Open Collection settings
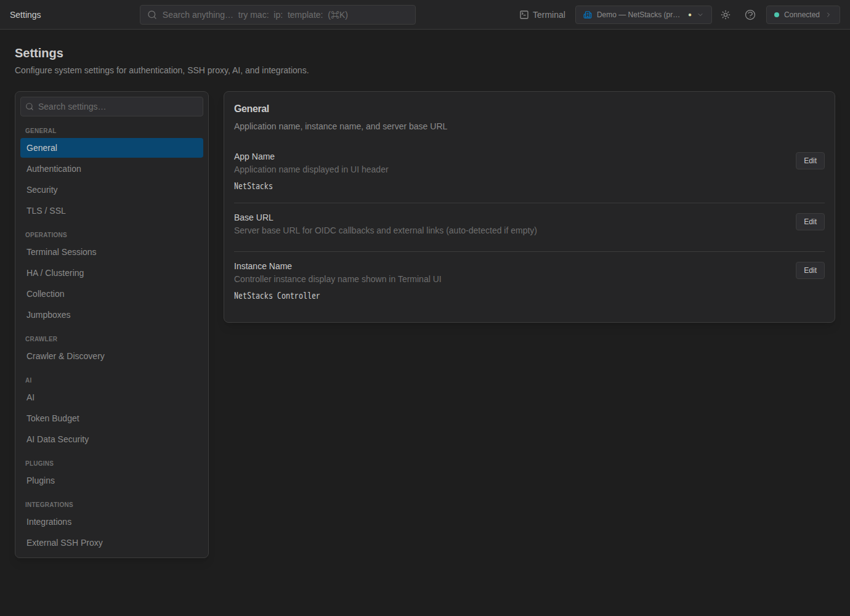The image size is (850, 616). point(111,294)
